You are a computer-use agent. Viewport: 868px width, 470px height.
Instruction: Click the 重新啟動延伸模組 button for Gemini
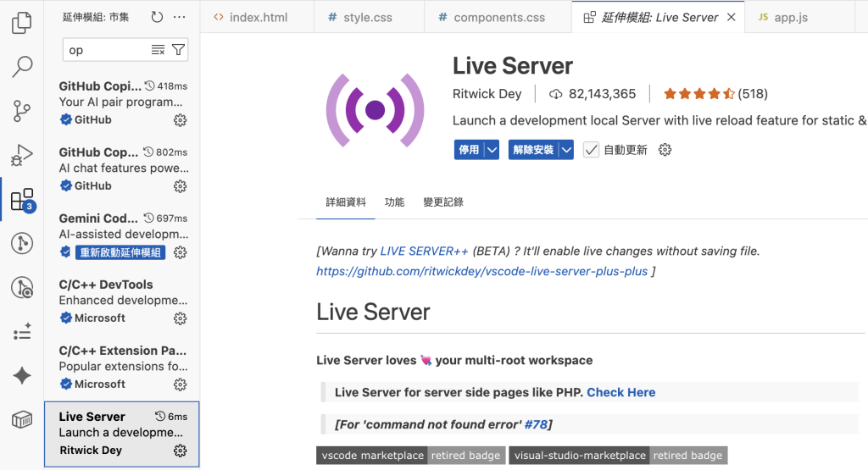[120, 252]
